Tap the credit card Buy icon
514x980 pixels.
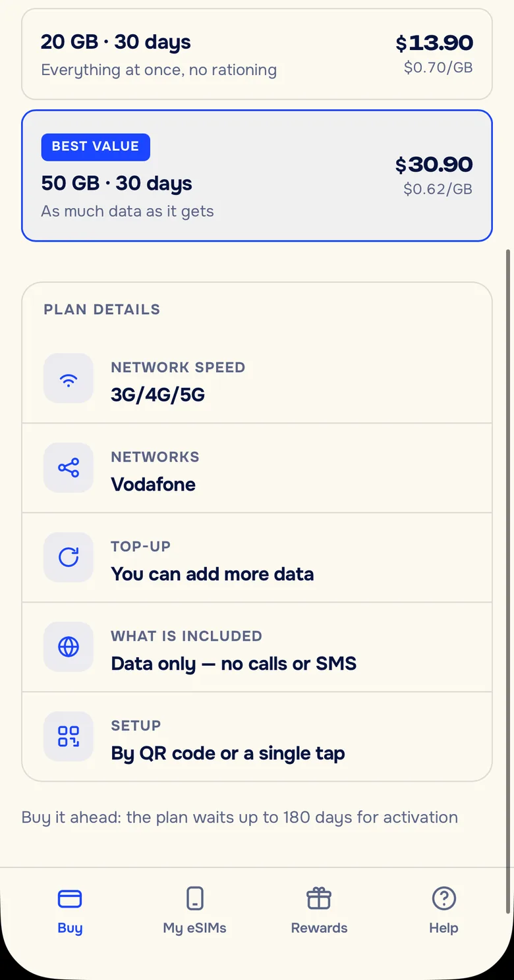(70, 898)
